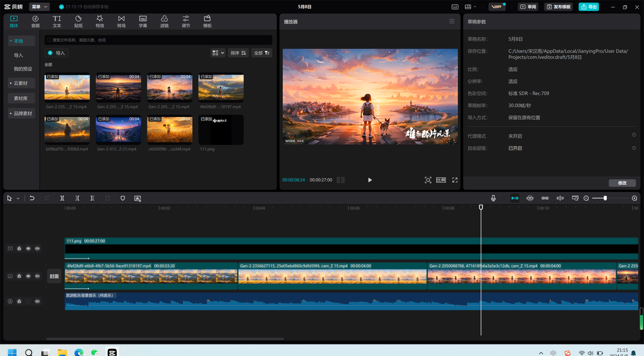The height and width of the screenshot is (356, 644).
Task: Mute the background music audio track
Action: pyautogui.click(x=37, y=301)
